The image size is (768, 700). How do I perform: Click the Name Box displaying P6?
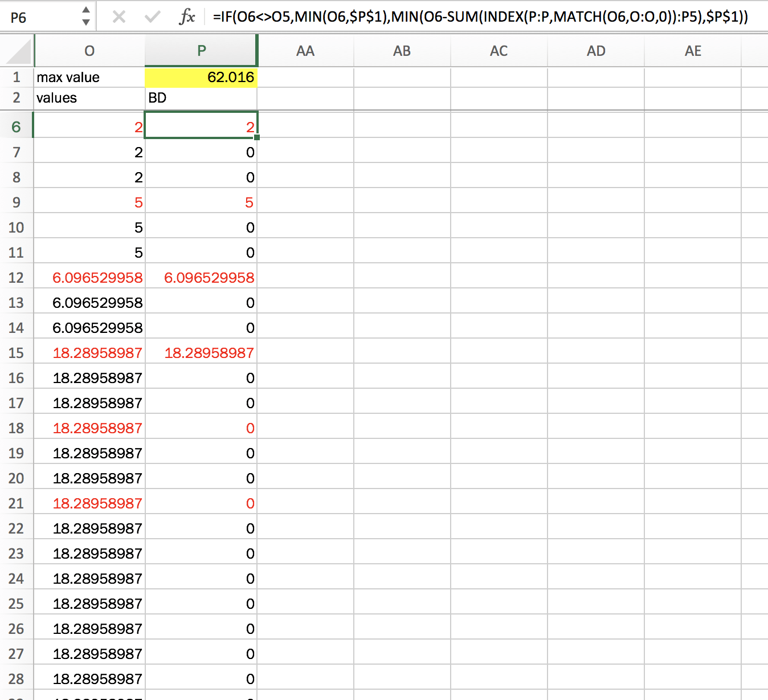pyautogui.click(x=34, y=17)
